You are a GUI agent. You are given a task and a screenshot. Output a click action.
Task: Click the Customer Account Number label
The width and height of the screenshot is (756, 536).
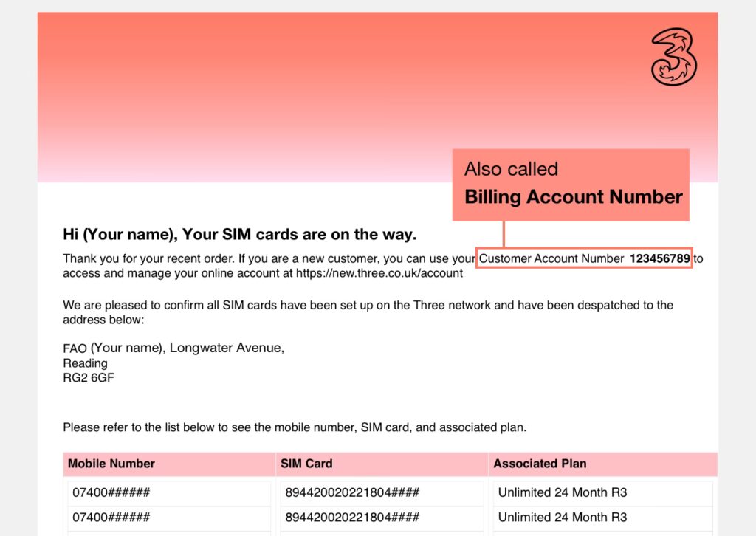[x=551, y=258]
